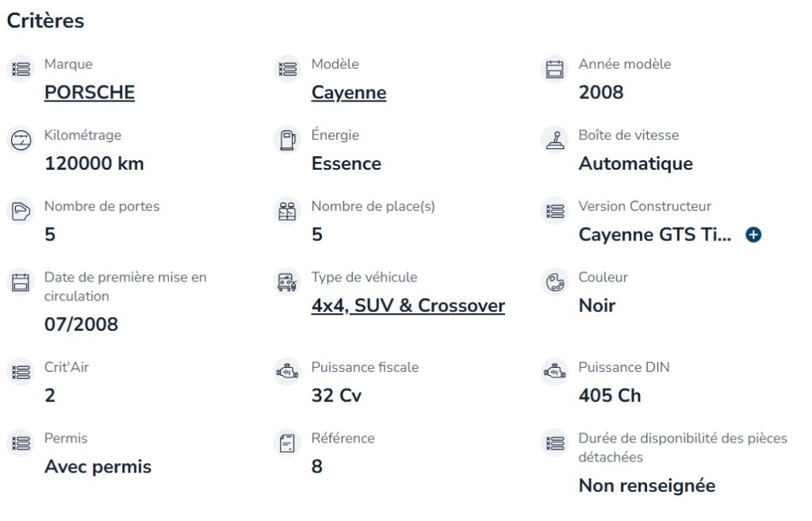Viewport: 812px width, 521px height.
Task: Click the engine icon beside Puissance fiscale
Action: pyautogui.click(x=287, y=371)
